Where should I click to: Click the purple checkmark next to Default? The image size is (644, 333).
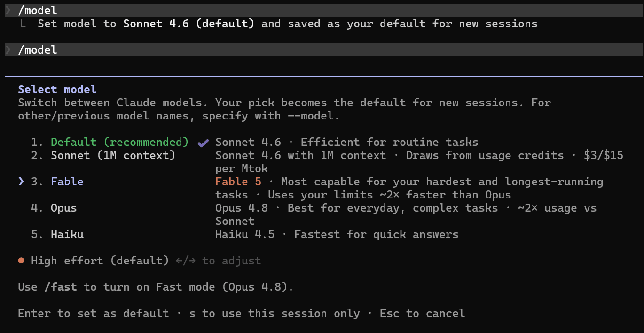(203, 143)
